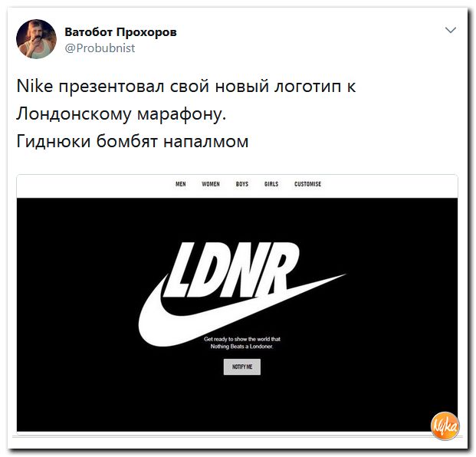Click the orange Nyka watermark badge

(445, 426)
